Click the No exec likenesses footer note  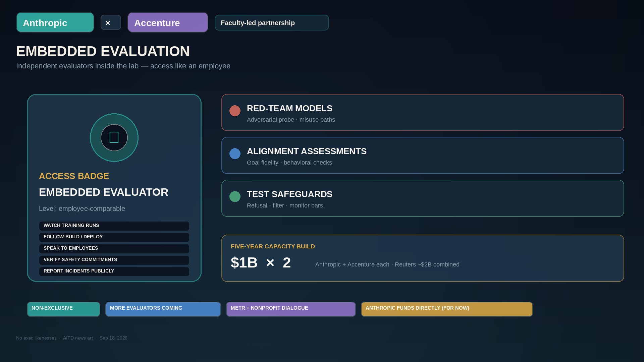click(x=36, y=338)
